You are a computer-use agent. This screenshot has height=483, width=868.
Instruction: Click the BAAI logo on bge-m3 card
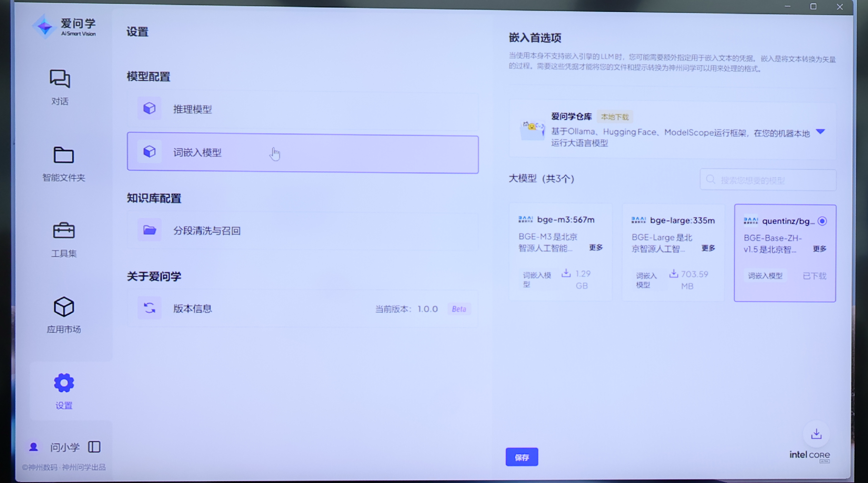click(x=526, y=219)
